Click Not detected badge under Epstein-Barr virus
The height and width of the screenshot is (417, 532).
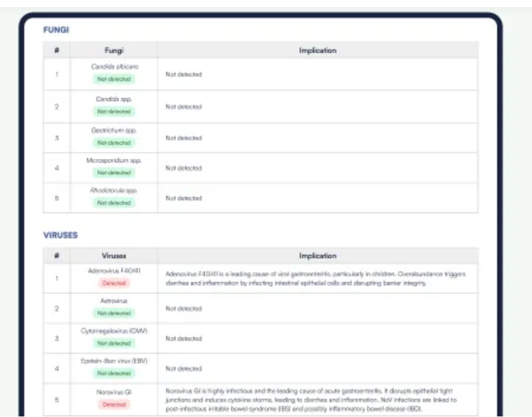114,373
